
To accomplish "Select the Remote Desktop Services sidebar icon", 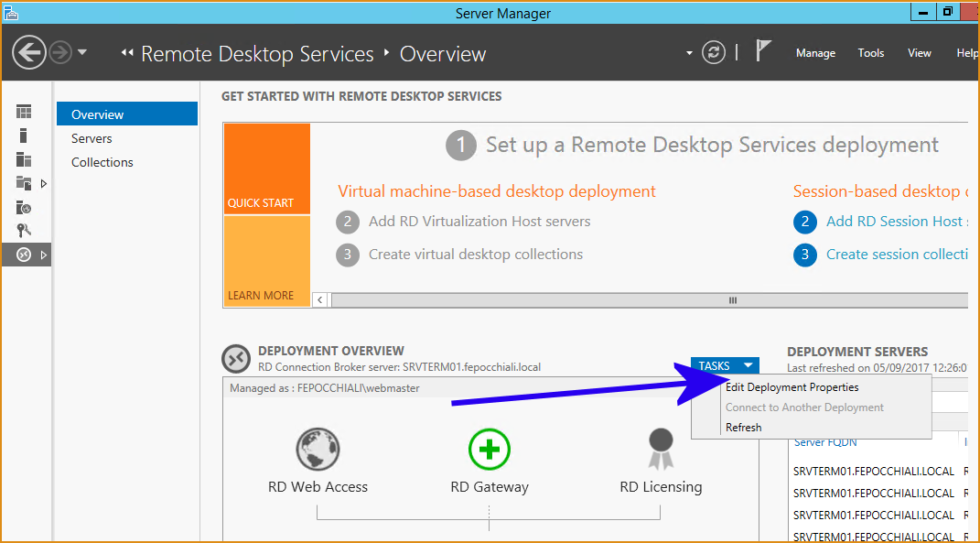I will coord(24,255).
